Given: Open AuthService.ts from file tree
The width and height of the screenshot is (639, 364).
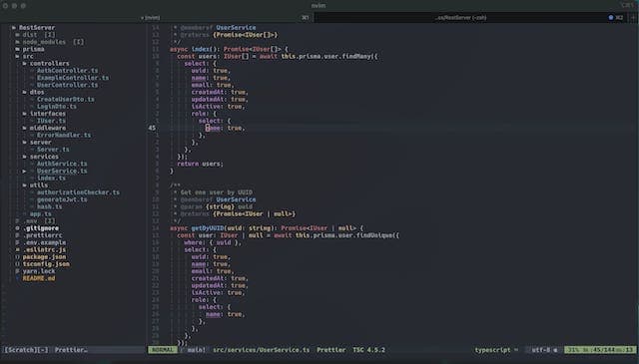Looking at the screenshot, I should (62, 164).
